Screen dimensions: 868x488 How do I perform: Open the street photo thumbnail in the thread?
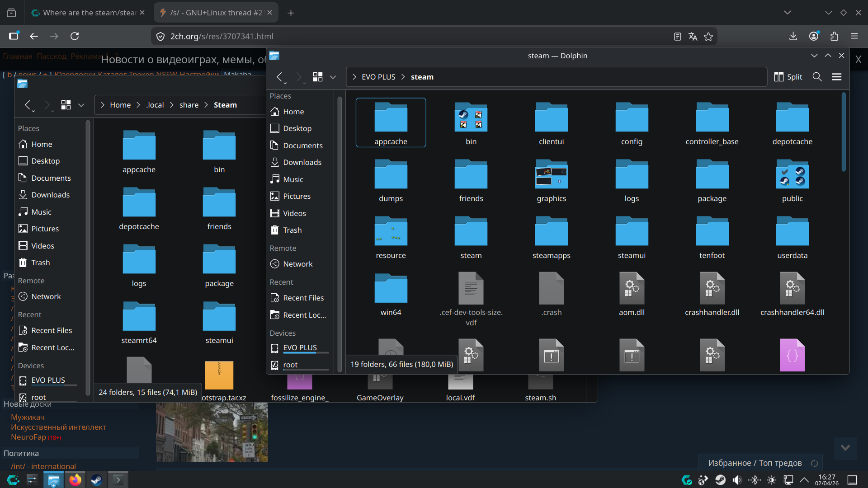click(x=212, y=432)
